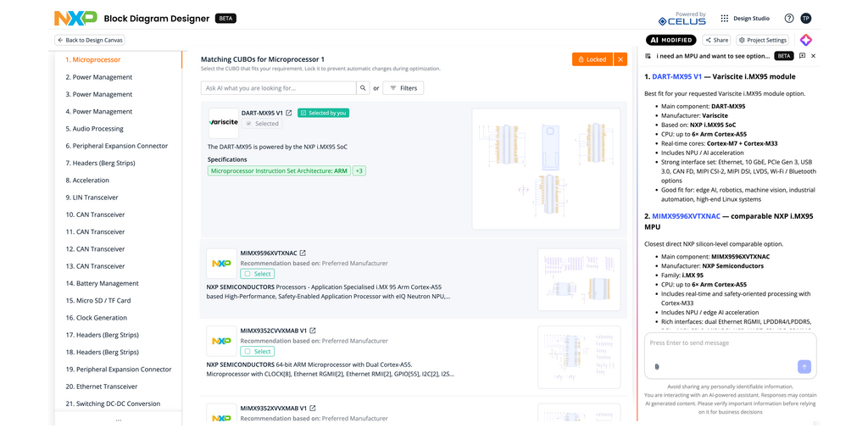This screenshot has width=868, height=434.
Task: Click the send message arrow button
Action: tap(804, 366)
